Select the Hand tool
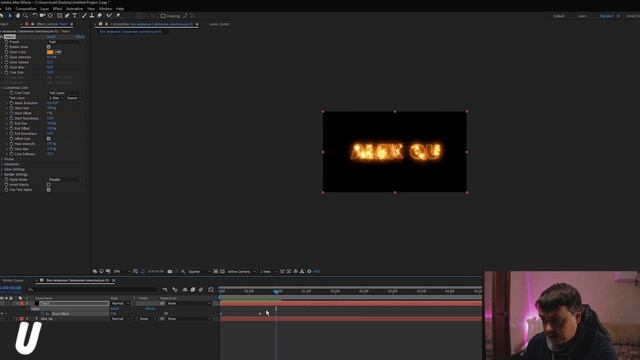 tap(18, 16)
